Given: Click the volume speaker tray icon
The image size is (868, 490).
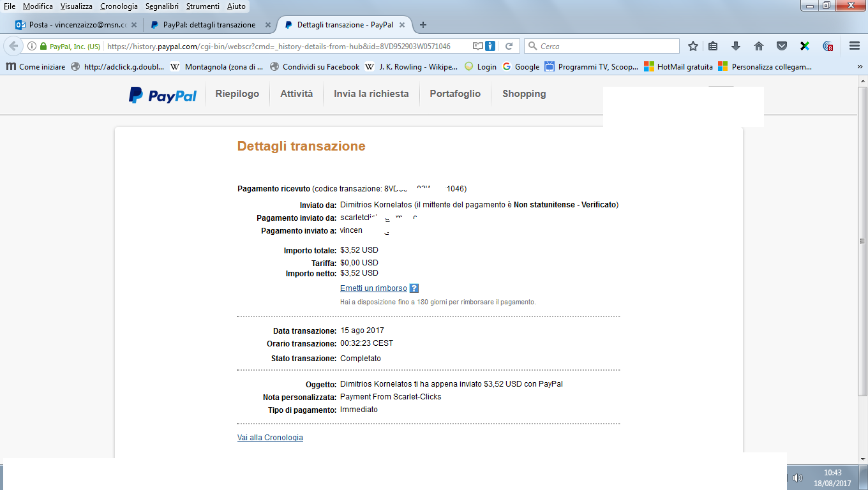Looking at the screenshot, I should click(797, 477).
